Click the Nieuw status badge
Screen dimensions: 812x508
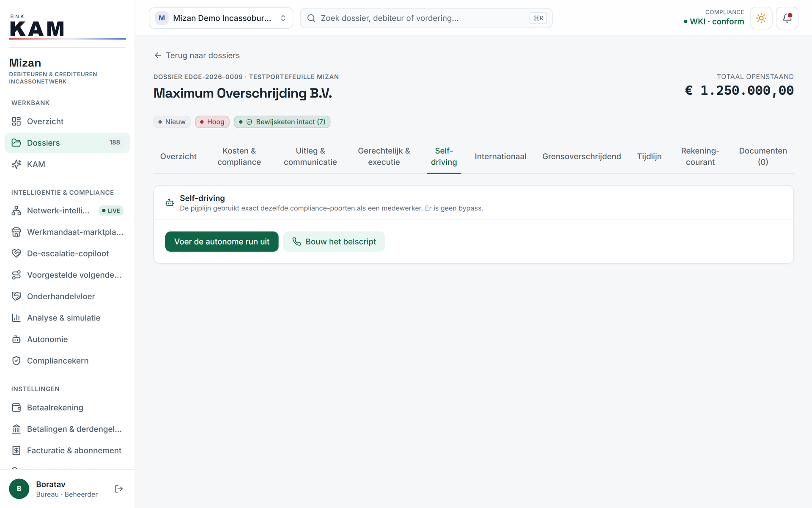[x=172, y=122]
